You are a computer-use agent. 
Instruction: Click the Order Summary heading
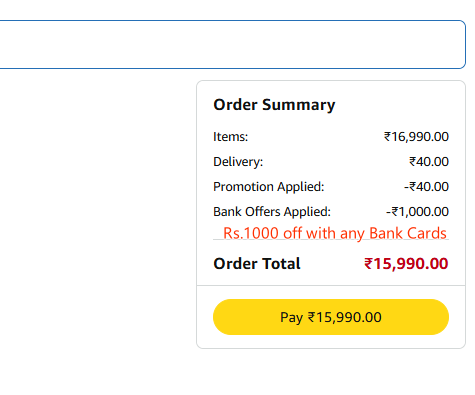click(274, 105)
